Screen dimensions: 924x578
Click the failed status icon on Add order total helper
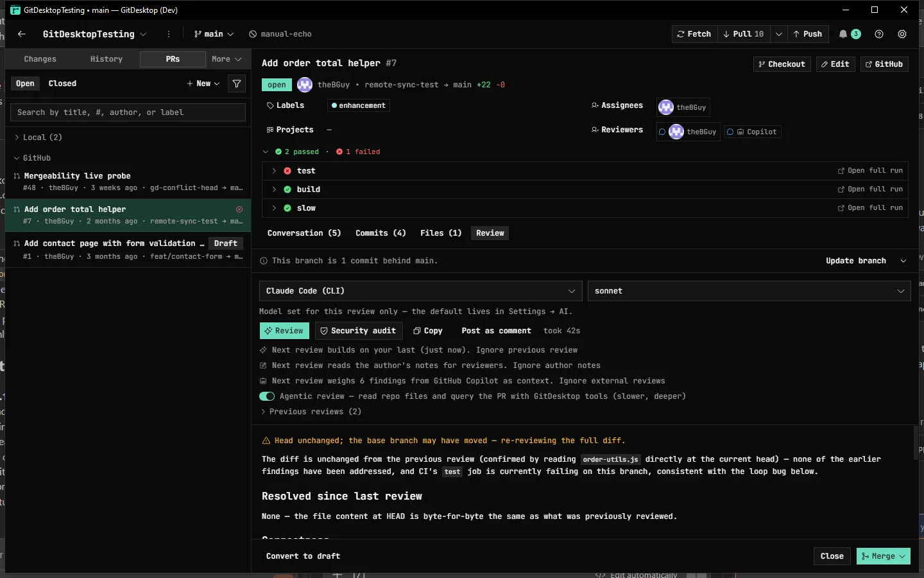239,209
